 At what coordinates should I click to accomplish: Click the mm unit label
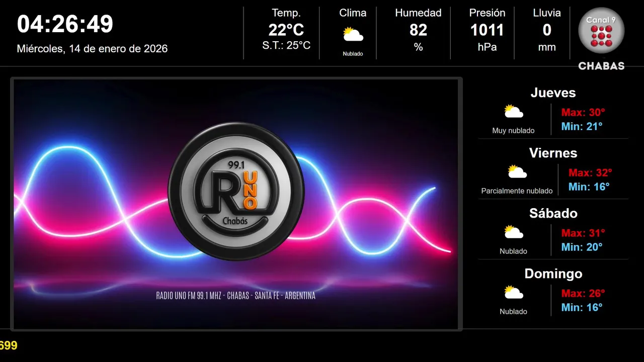(x=547, y=47)
